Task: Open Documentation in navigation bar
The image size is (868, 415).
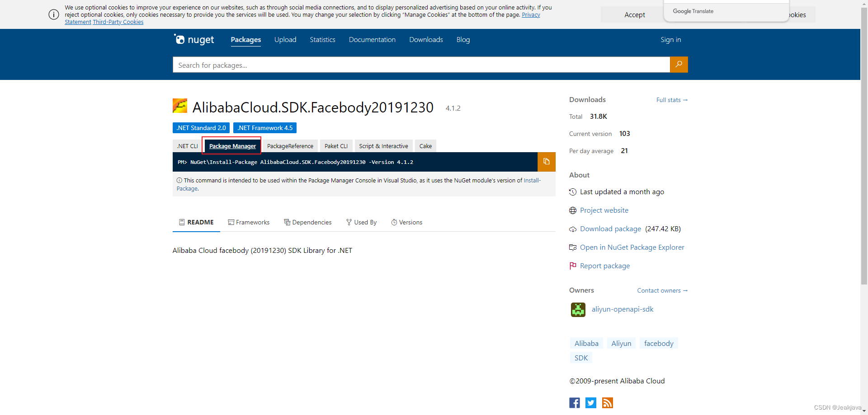Action: pyautogui.click(x=372, y=40)
